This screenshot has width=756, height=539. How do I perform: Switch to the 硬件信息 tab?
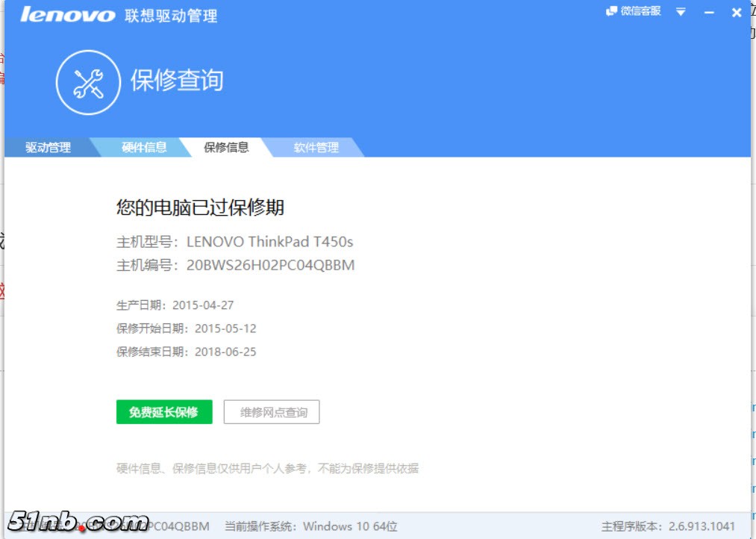144,147
